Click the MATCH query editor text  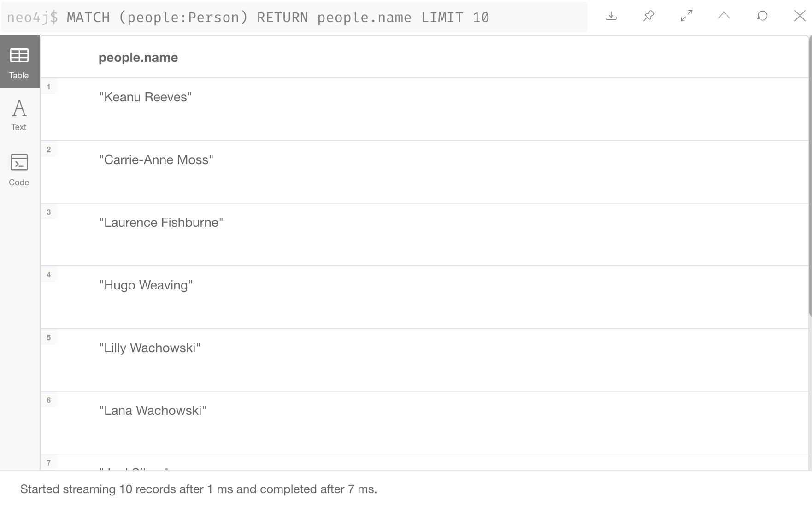click(277, 18)
